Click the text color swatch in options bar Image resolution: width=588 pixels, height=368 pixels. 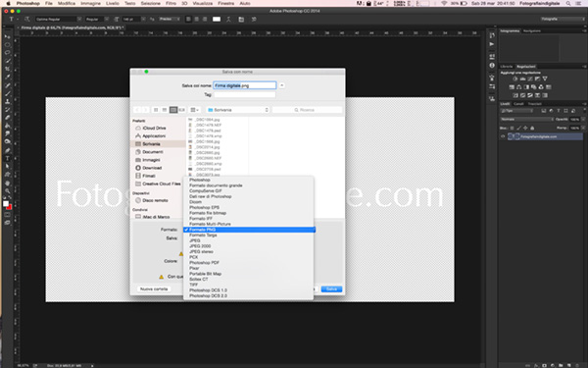217,20
